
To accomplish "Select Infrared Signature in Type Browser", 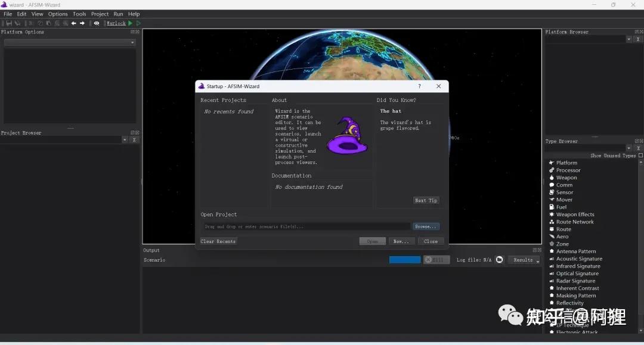I will tap(578, 266).
